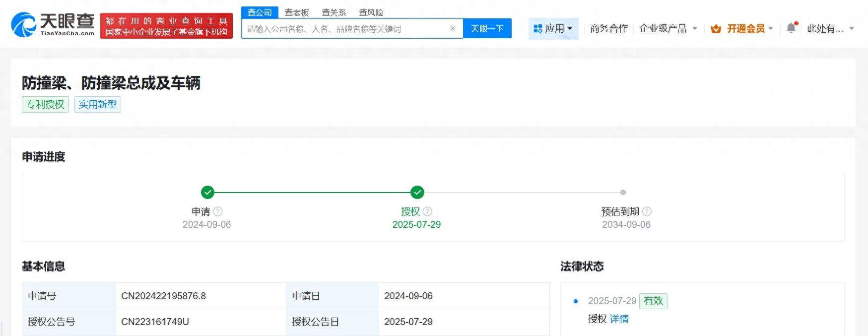Select the 查关系 tab
Image resolution: width=868 pixels, height=336 pixels.
(x=334, y=12)
